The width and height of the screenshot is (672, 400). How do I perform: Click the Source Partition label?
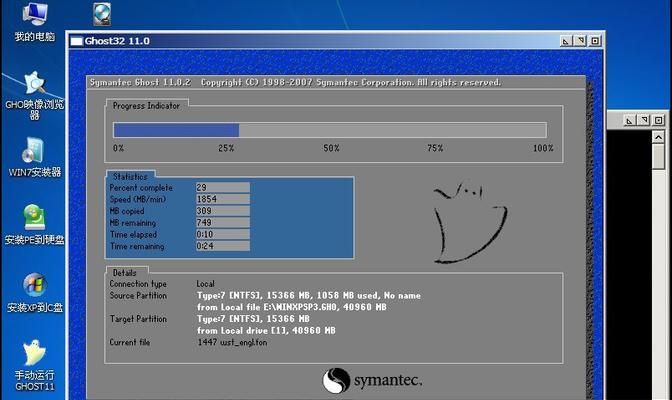pos(138,295)
